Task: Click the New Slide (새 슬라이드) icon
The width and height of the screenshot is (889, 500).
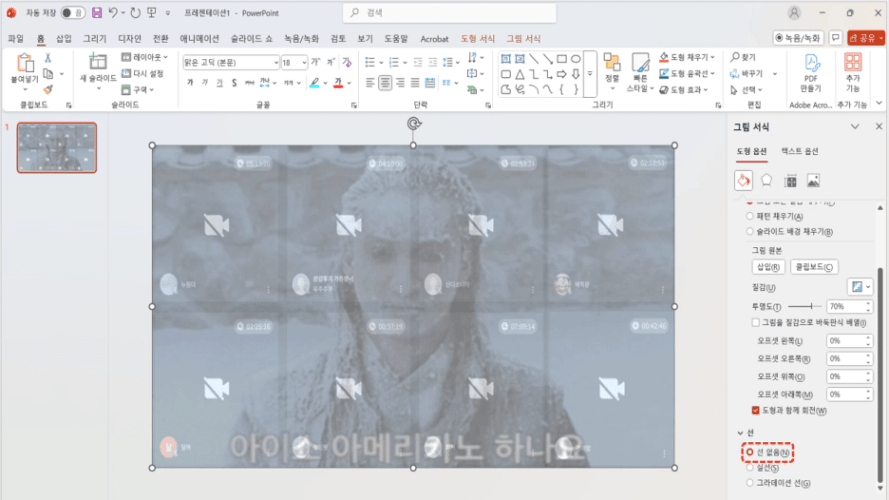Action: tap(98, 61)
